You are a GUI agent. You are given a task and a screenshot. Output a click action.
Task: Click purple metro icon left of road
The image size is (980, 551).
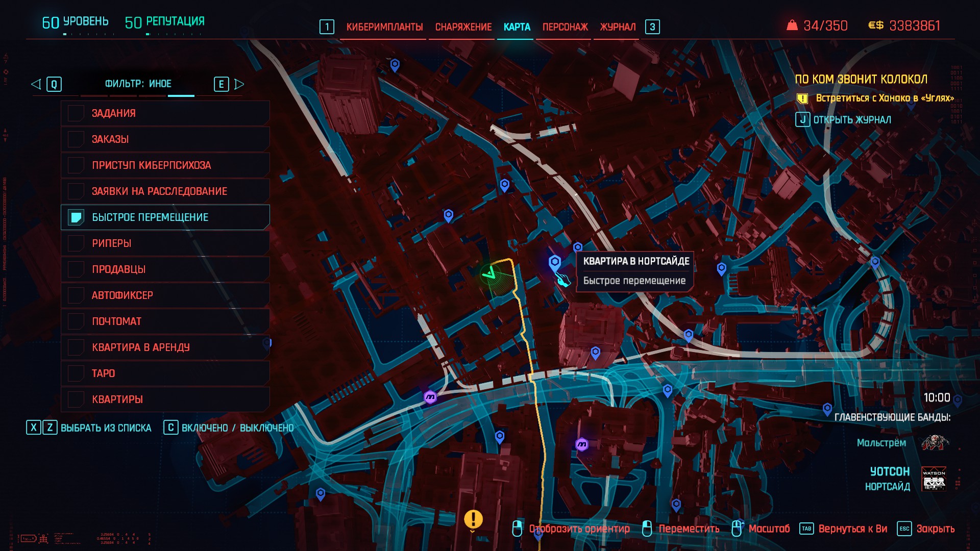coord(430,396)
